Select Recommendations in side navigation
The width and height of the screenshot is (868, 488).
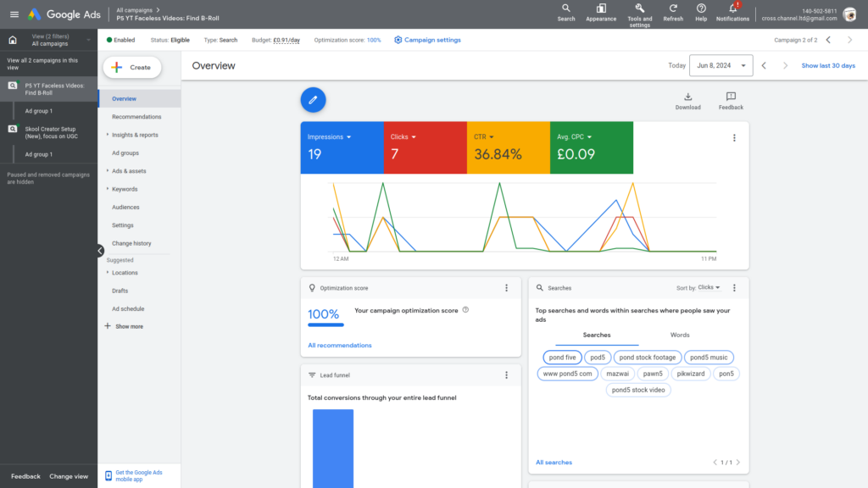click(136, 117)
